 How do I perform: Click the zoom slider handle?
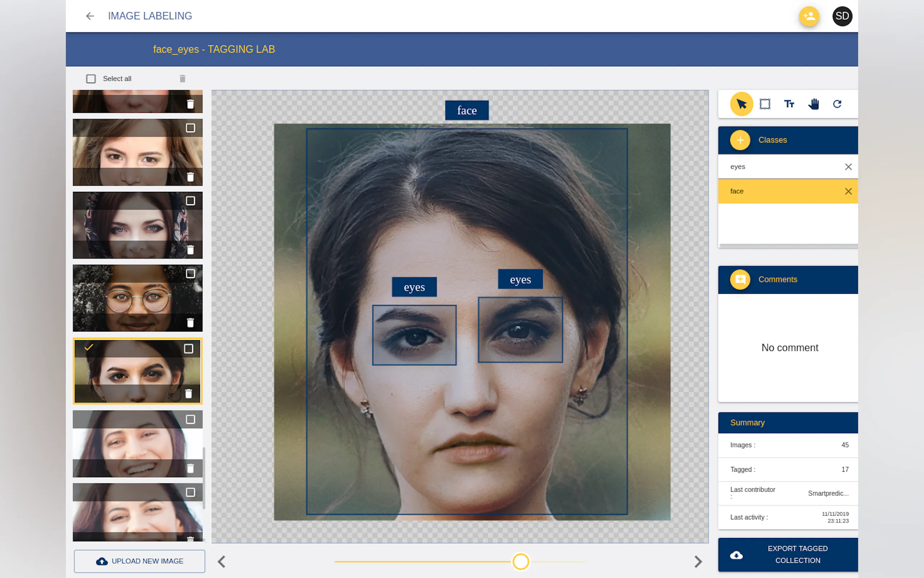[x=520, y=562]
